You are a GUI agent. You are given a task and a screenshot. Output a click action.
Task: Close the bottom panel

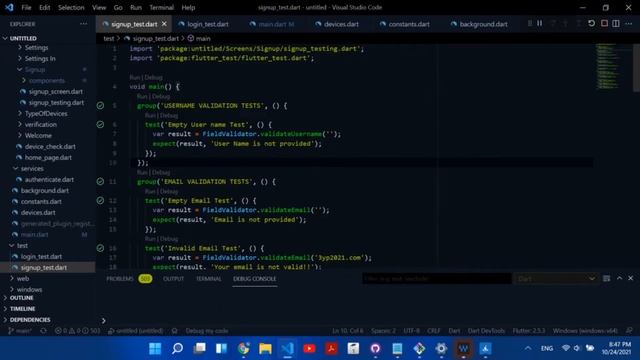[x=631, y=278]
